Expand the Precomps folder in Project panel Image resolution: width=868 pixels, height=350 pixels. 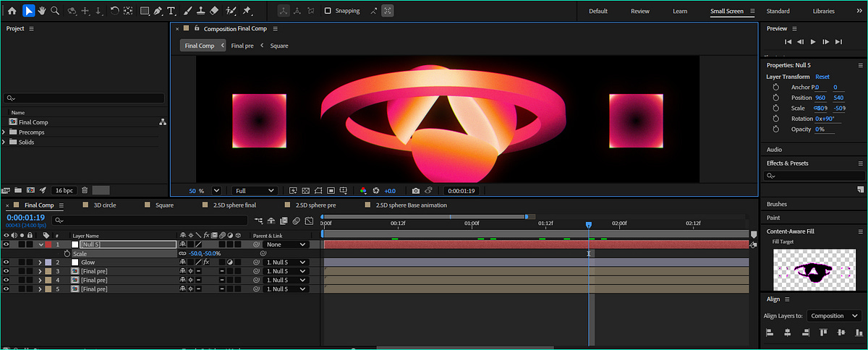[5, 132]
